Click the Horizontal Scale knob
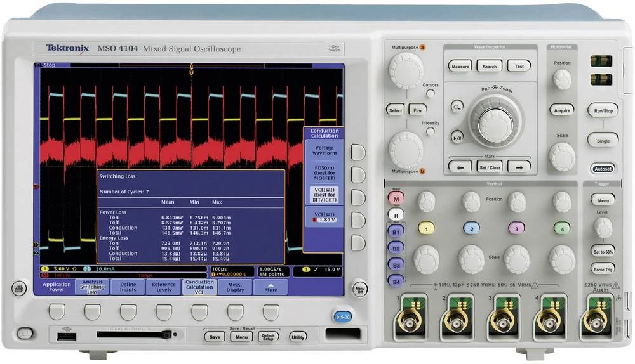635x364 pixels. (562, 156)
